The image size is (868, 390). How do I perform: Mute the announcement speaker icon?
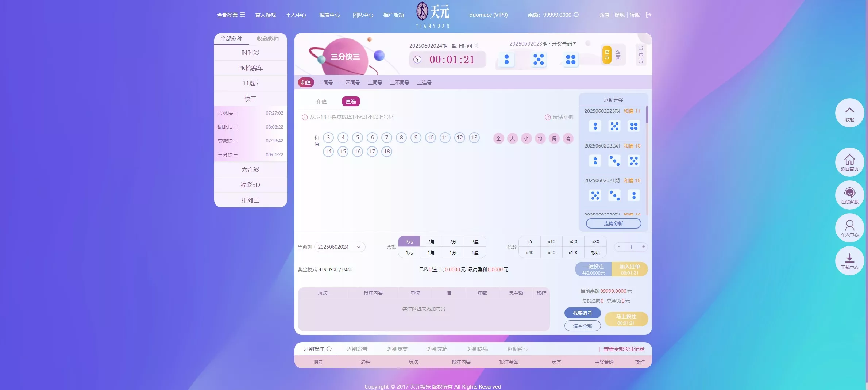[477, 46]
